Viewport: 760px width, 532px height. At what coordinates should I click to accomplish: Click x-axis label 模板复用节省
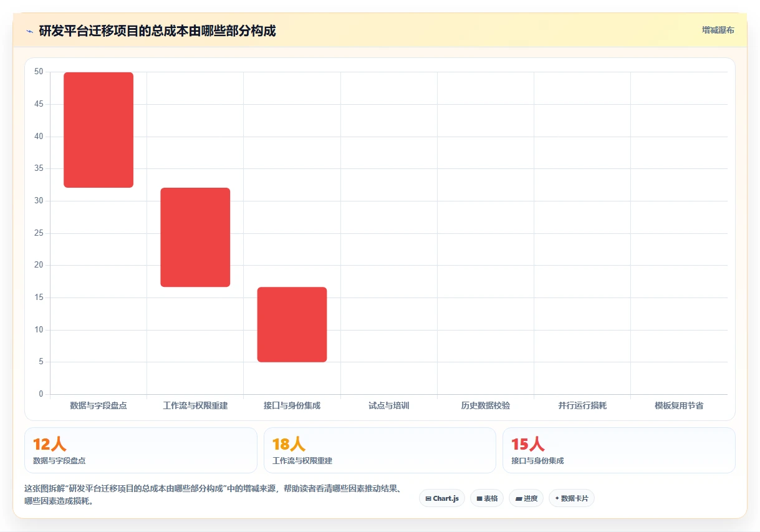click(679, 405)
